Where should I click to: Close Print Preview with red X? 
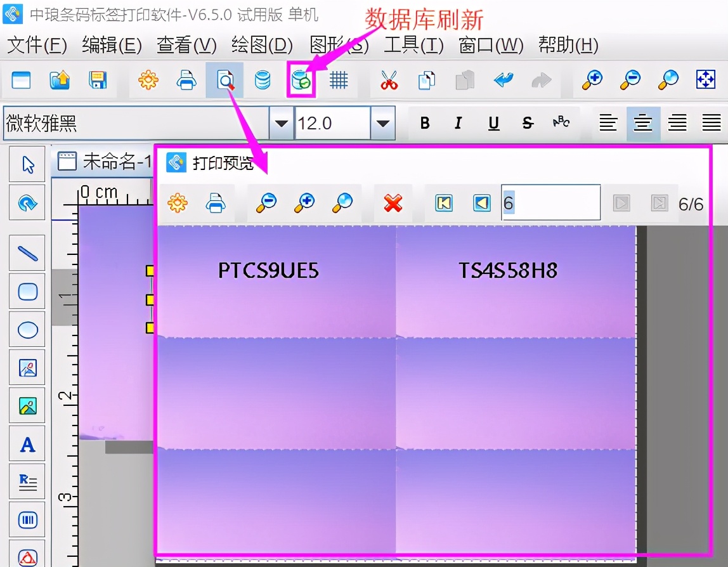tap(393, 203)
